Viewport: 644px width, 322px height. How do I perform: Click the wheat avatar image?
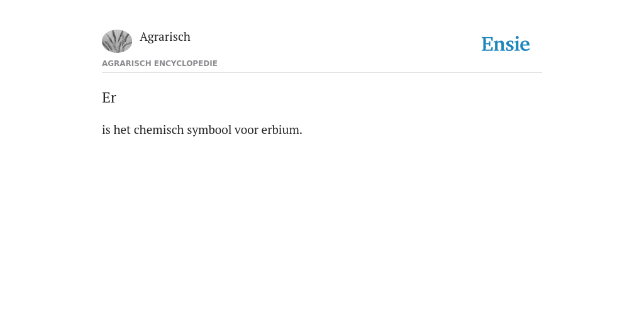click(x=117, y=41)
